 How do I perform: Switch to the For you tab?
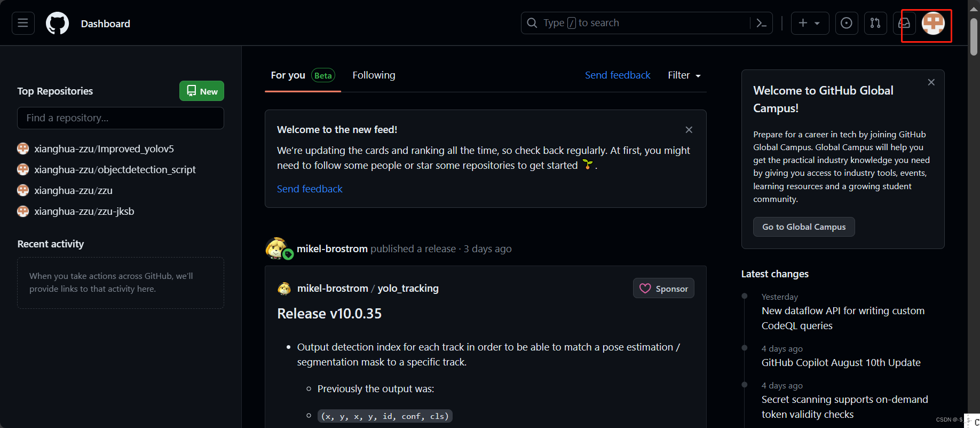(x=303, y=75)
